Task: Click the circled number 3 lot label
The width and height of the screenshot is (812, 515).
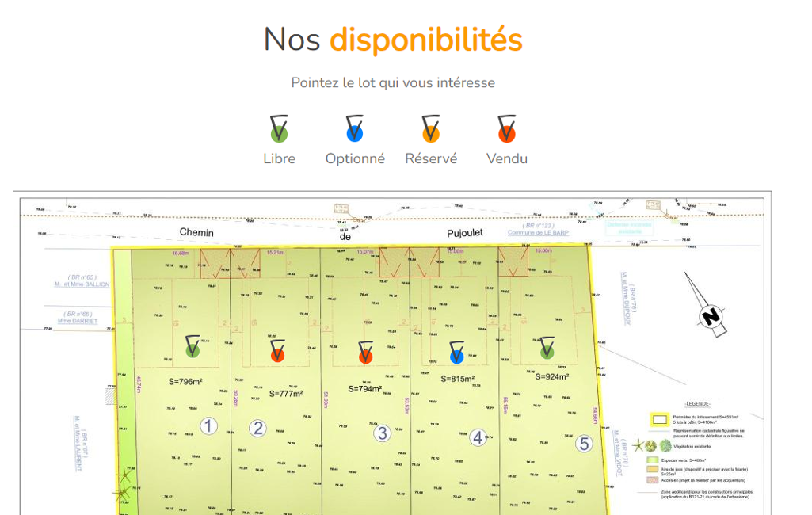Action: tap(383, 433)
